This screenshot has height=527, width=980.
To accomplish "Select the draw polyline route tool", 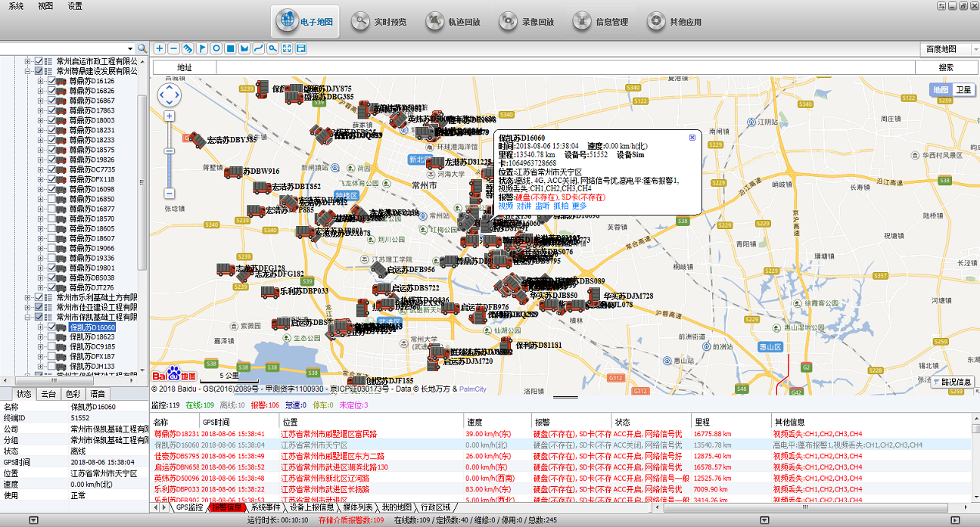I will click(259, 49).
